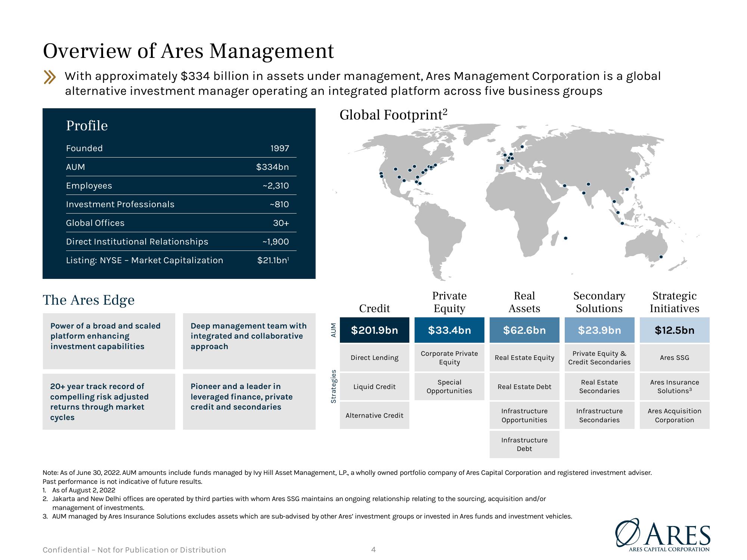This screenshot has width=747, height=560.
Task: Click the 'Liquid Credit' strategy cell
Action: [x=374, y=387]
